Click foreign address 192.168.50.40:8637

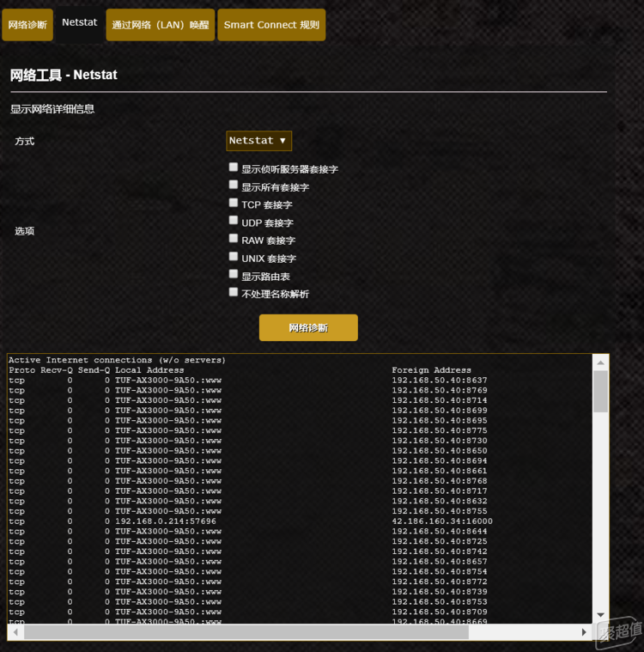440,380
